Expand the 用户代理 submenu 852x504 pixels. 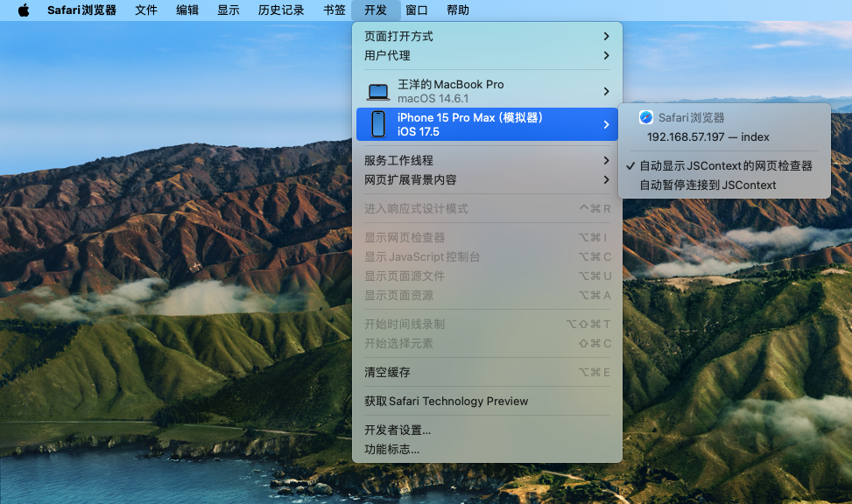pos(487,55)
